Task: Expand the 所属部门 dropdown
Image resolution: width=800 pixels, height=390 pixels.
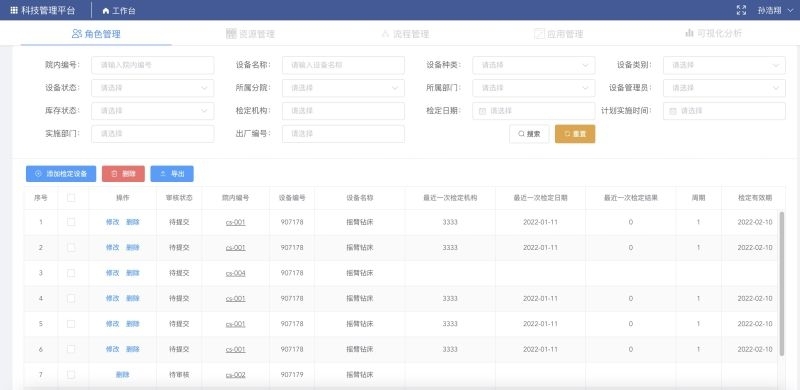Action: point(534,88)
